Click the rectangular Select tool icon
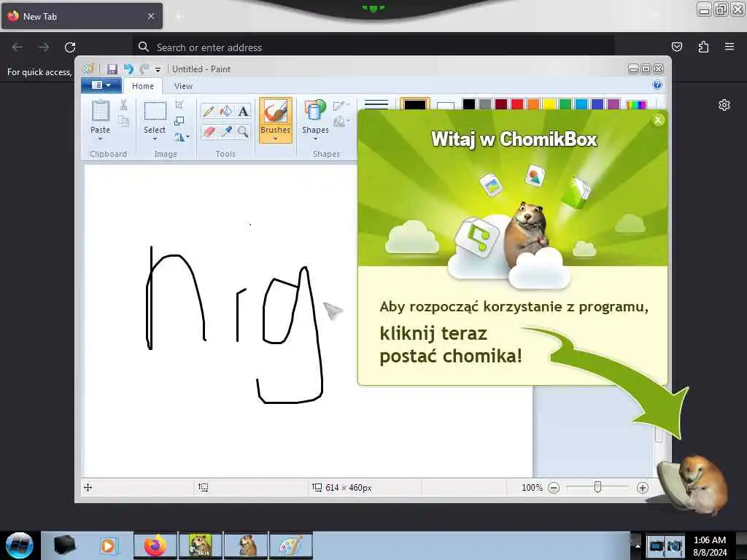The height and width of the screenshot is (560, 747). (155, 111)
